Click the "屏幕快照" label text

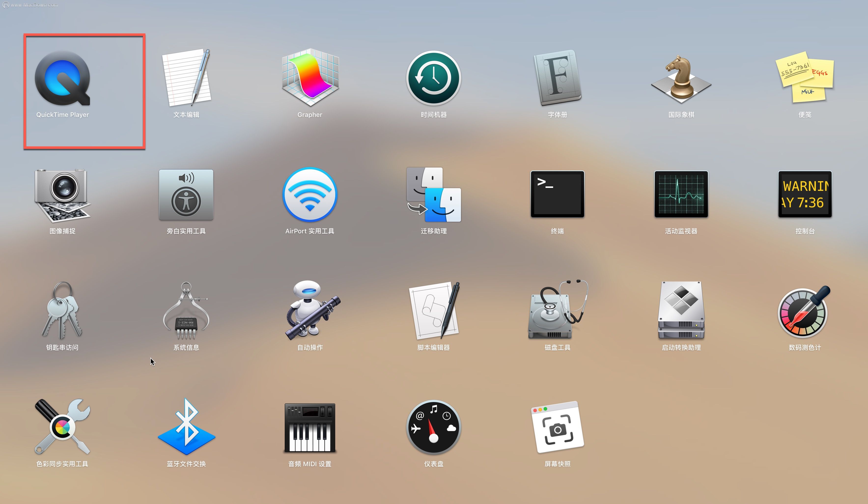557,464
